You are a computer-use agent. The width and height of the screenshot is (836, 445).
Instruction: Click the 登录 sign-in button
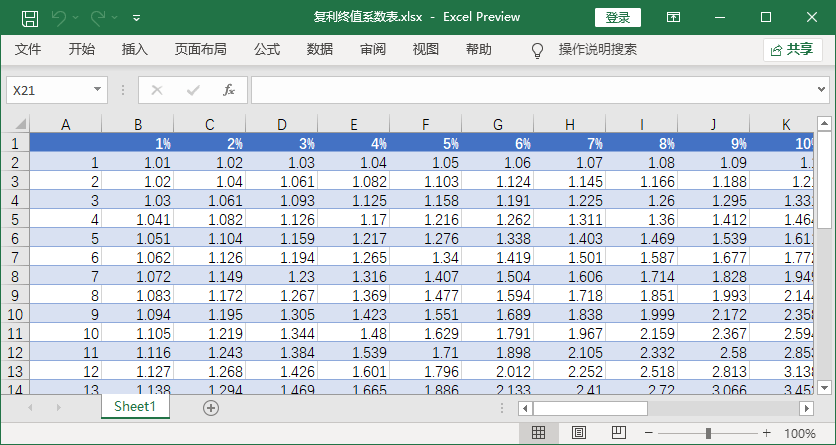[618, 17]
